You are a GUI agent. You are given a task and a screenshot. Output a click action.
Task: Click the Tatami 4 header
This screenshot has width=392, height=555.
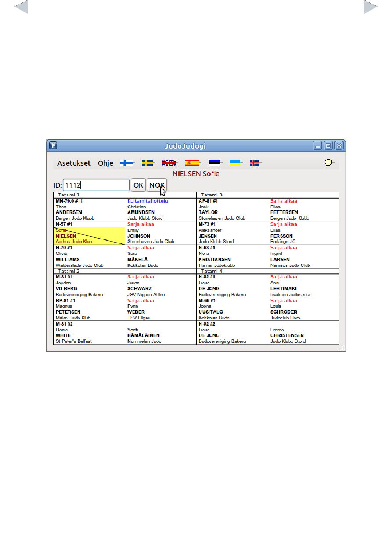[x=212, y=271]
